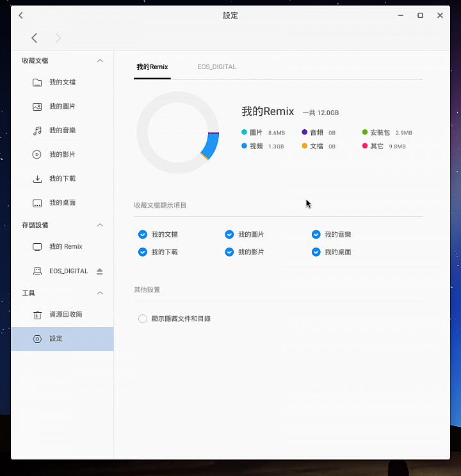The height and width of the screenshot is (476, 461).
Task: Click the 設定 gear icon in sidebar
Action: click(x=37, y=339)
